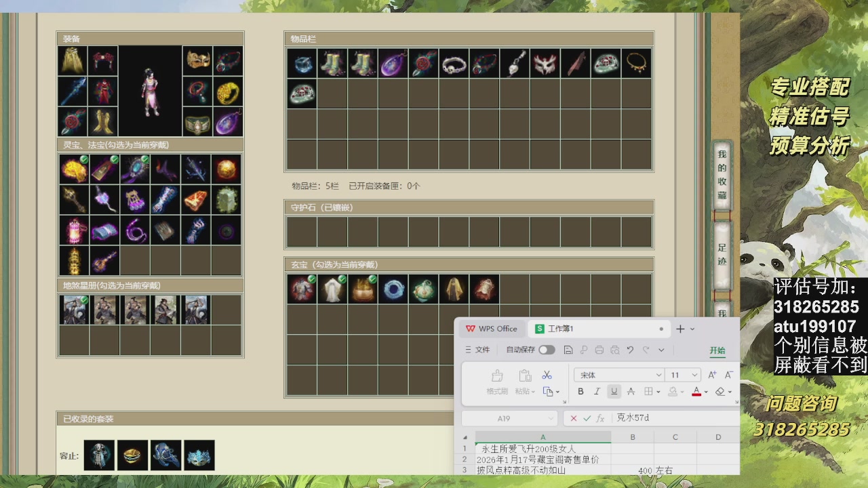Select the blue spear weapon in equipment
This screenshot has height=488, width=868.
tap(73, 91)
